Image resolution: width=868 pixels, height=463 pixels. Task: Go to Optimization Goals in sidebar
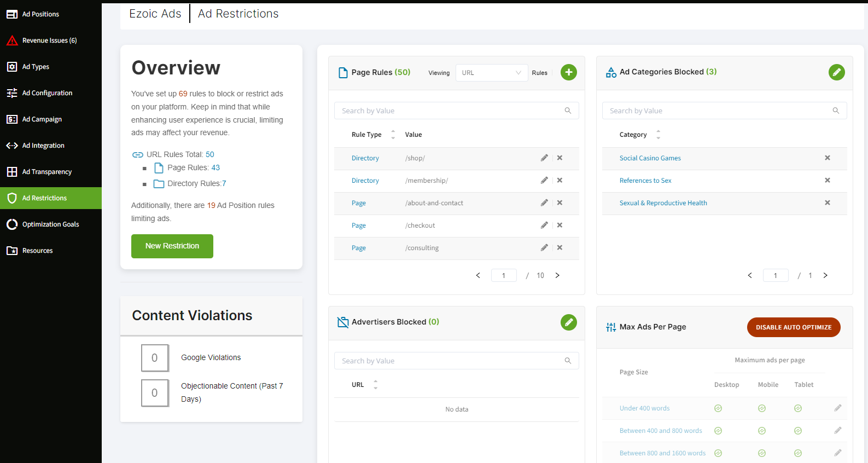coord(50,224)
